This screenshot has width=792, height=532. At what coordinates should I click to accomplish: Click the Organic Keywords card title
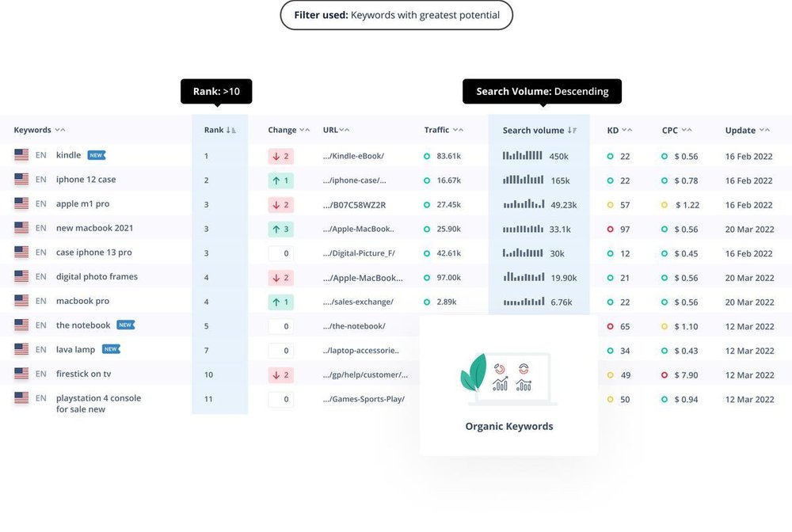[x=509, y=426]
